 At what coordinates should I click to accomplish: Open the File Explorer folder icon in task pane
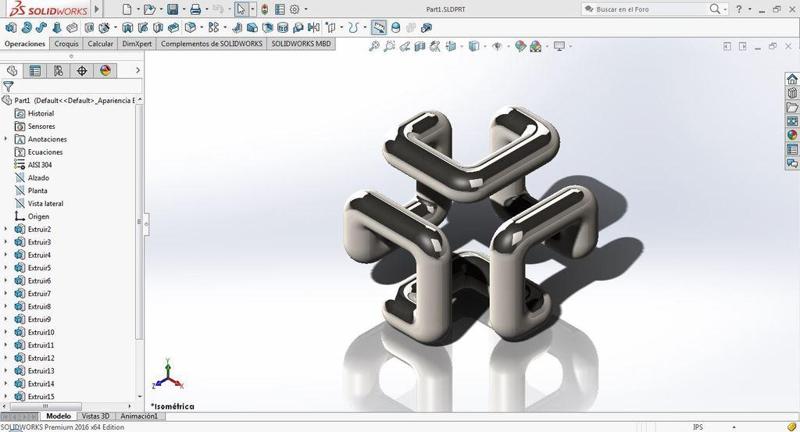pyautogui.click(x=792, y=107)
